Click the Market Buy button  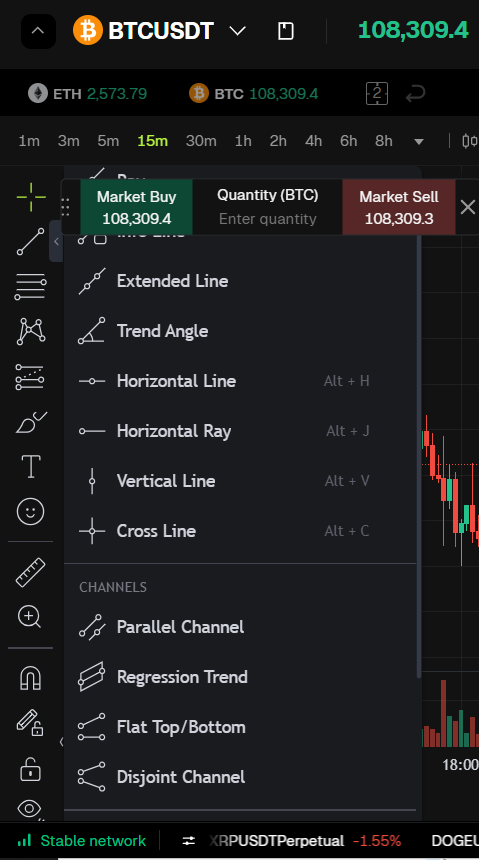(x=137, y=207)
